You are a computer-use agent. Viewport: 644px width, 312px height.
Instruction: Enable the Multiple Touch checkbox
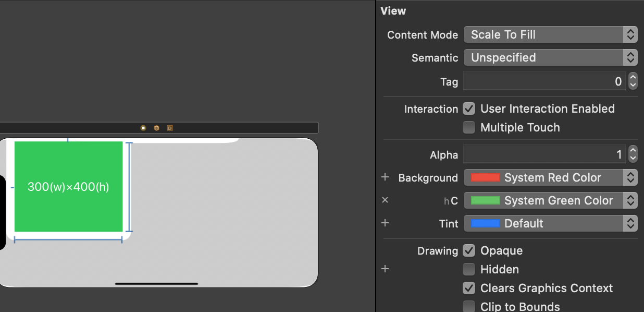(x=469, y=127)
